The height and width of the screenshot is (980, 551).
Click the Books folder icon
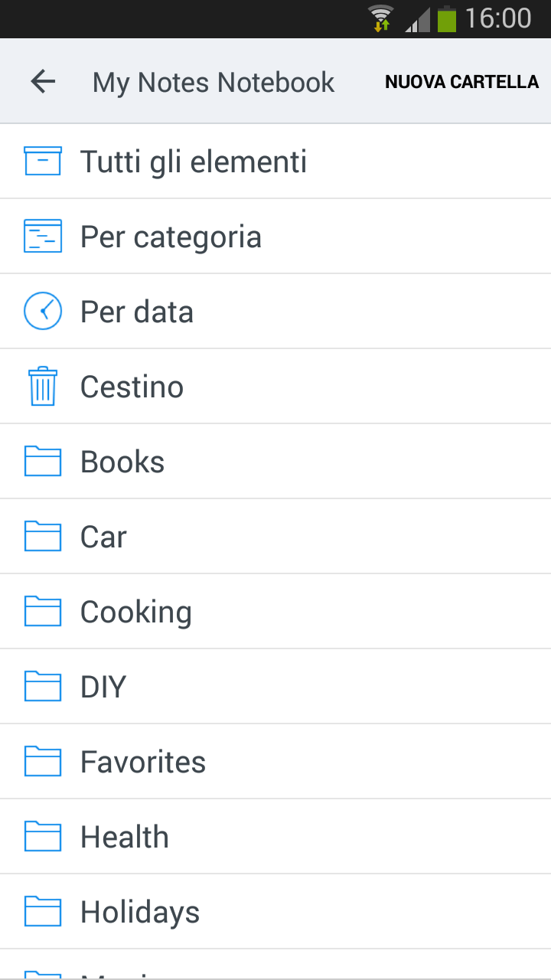[x=43, y=462]
